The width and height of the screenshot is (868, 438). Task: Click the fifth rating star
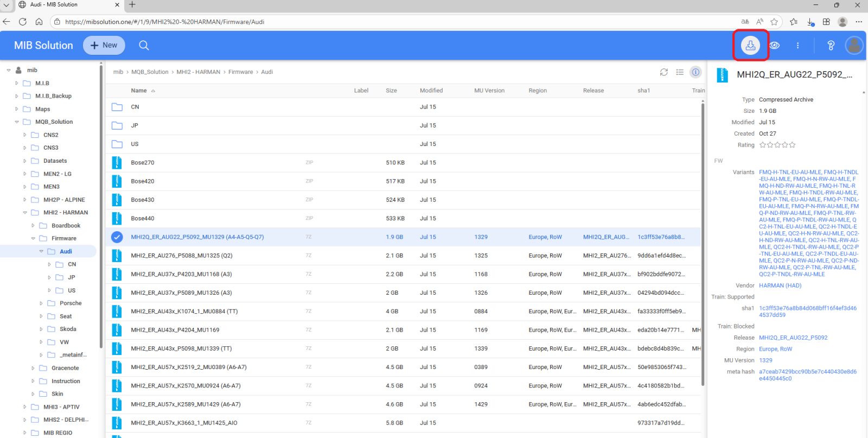(792, 145)
